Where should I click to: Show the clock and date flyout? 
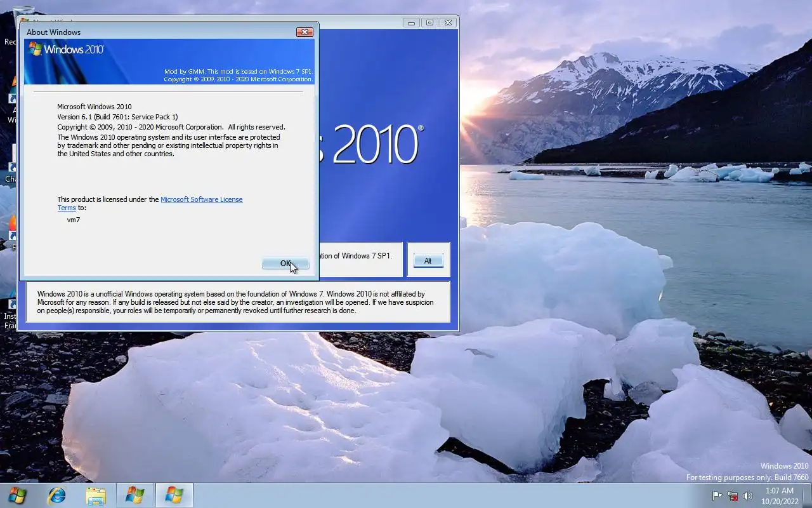780,496
